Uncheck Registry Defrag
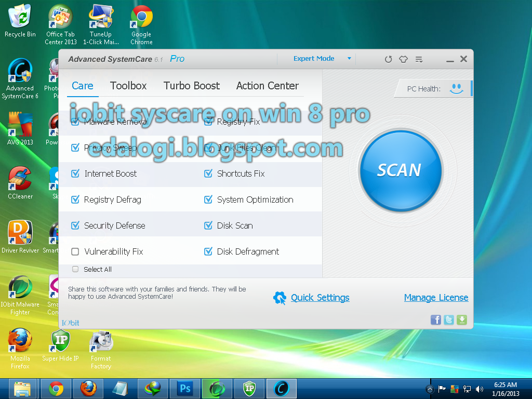The image size is (532, 399). [x=75, y=199]
